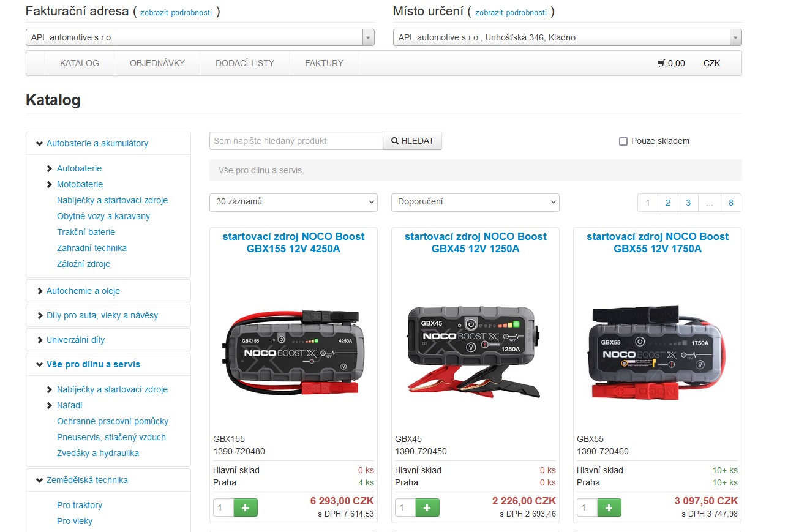Show billing address details via zobrazit podrobnosti

[x=176, y=12]
